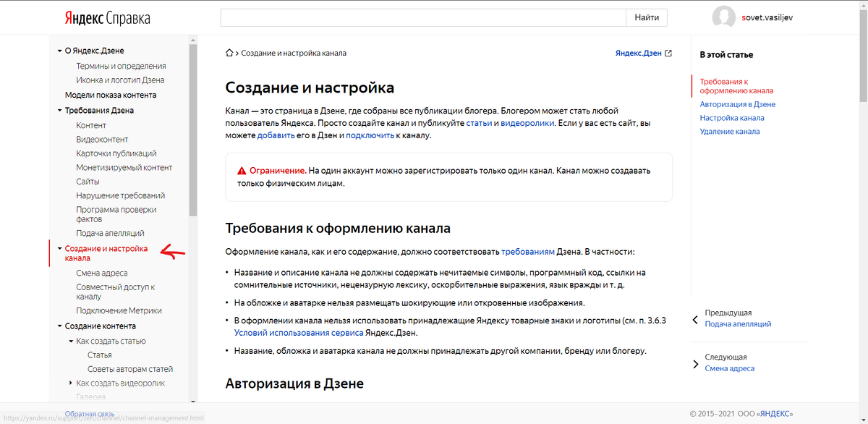Follow the статьи link in the intro
Viewport: 868px width, 424px height.
click(x=479, y=123)
